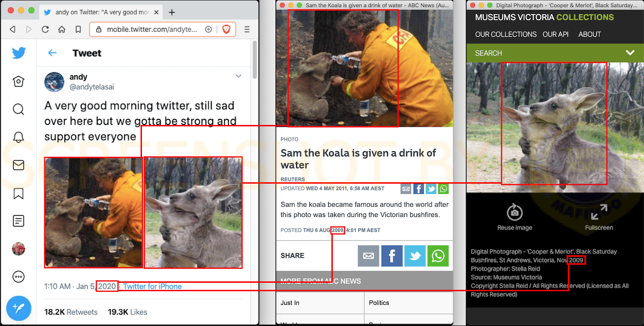The width and height of the screenshot is (644, 326).
Task: Click the Twitter for iPhone link
Action: (152, 286)
